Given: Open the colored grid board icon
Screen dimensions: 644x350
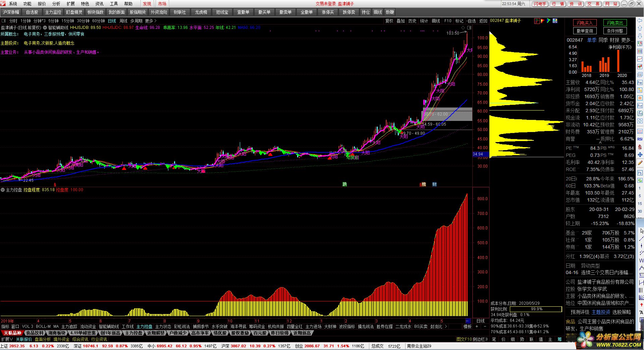Looking at the screenshot, I should [640, 51].
